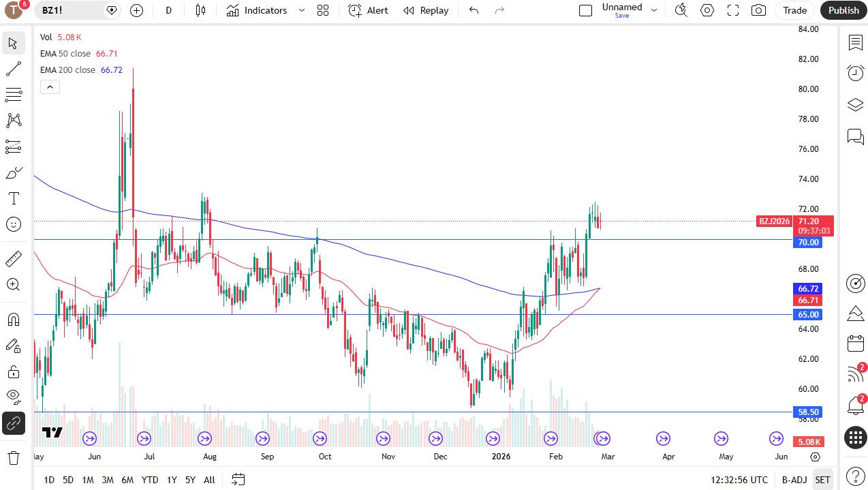This screenshot has width=868, height=490.
Task: Click the 12:32:56 UTC timezone clock
Action: 739,480
